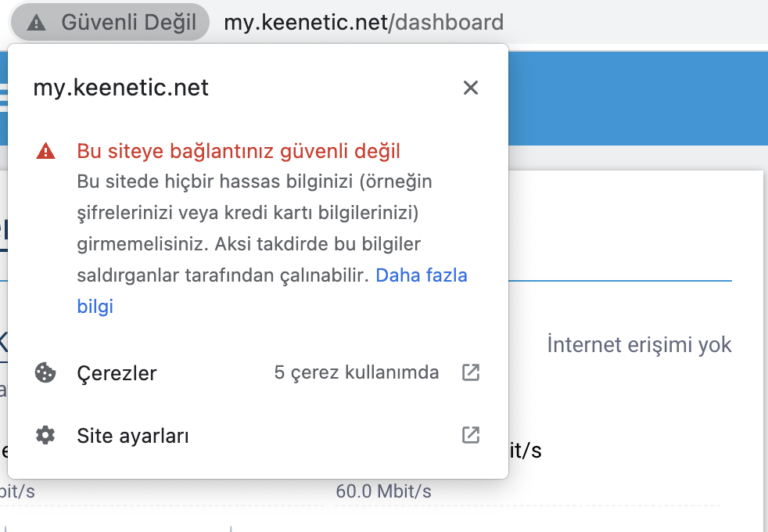Open the Site ayarları menu entry
The height and width of the screenshot is (532, 768).
(x=258, y=436)
